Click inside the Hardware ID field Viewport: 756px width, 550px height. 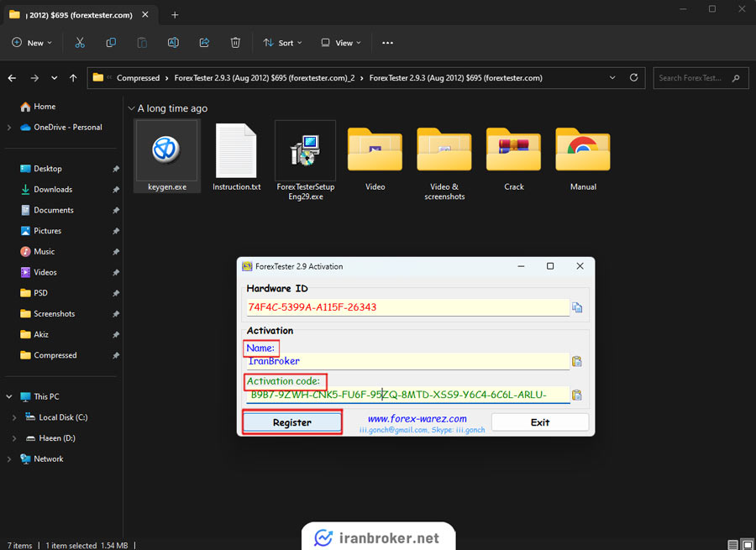pyautogui.click(x=408, y=307)
